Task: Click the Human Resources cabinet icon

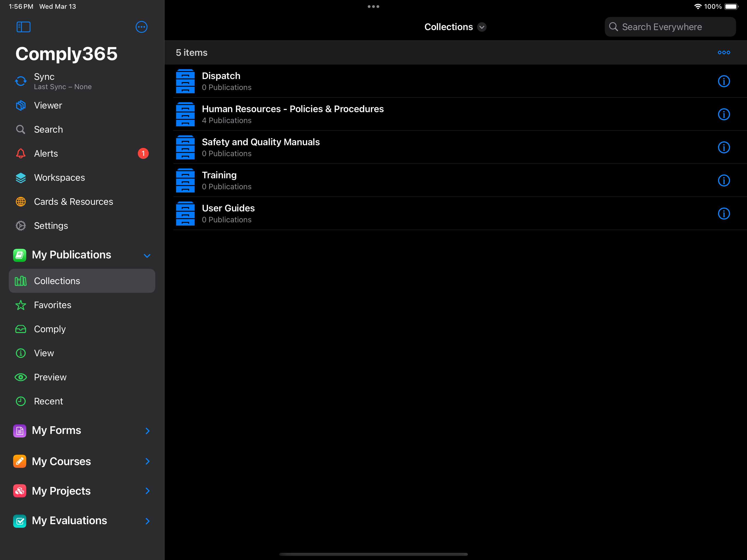Action: click(x=185, y=114)
